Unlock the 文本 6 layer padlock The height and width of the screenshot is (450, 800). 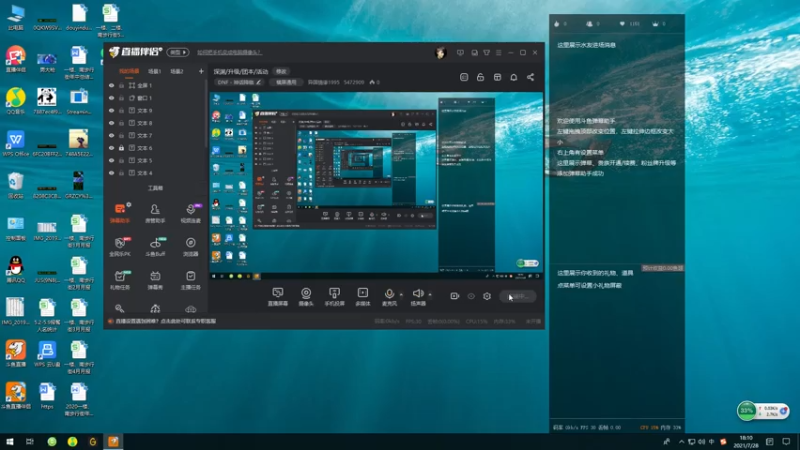tap(121, 148)
